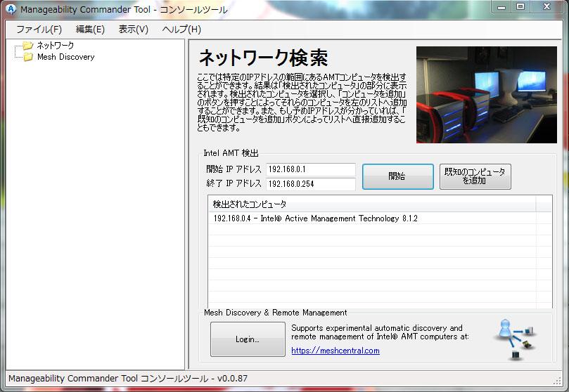The height and width of the screenshot is (392, 569).
Task: Click Mesh Discovery & Remote Management label
Action: point(276,313)
